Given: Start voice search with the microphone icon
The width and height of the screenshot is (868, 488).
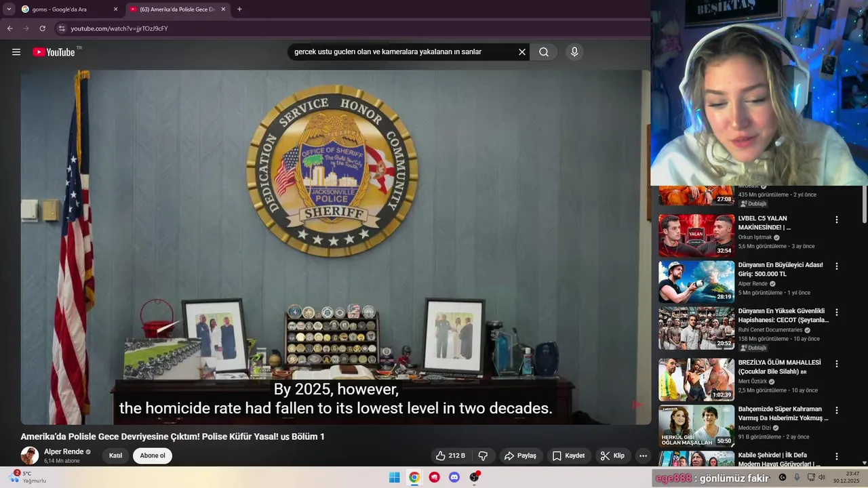Looking at the screenshot, I should click(574, 52).
